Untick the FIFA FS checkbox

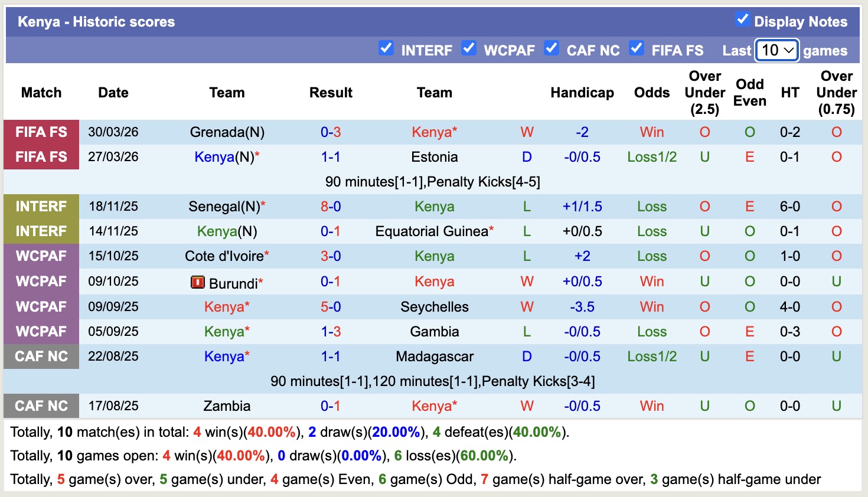tap(637, 48)
